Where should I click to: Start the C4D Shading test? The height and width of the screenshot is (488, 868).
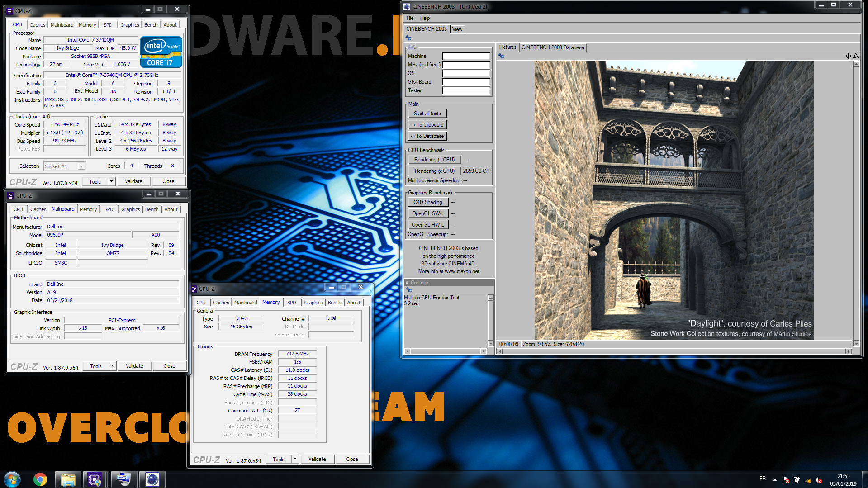click(428, 202)
